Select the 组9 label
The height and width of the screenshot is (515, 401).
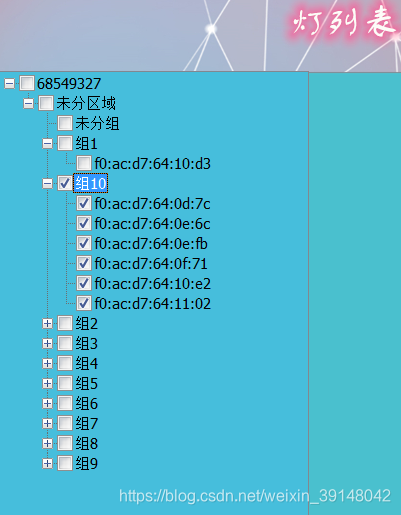point(87,464)
